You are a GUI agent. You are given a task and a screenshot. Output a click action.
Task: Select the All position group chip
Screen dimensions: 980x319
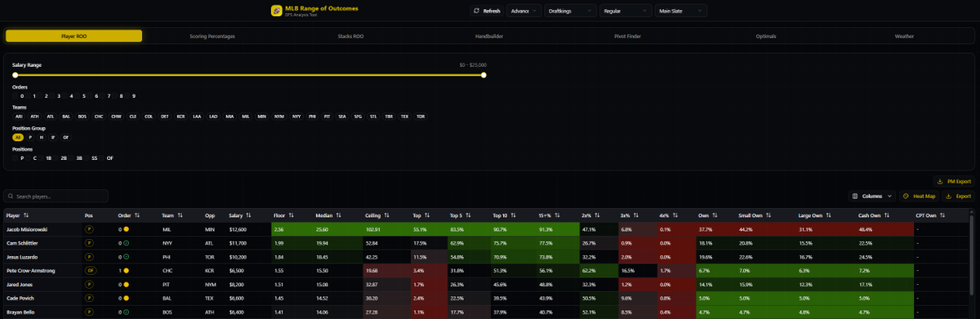click(x=19, y=137)
